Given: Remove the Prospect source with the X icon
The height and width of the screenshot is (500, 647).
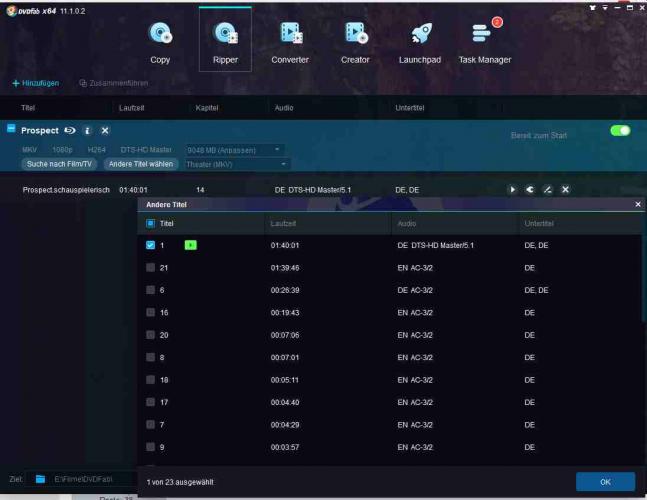Looking at the screenshot, I should (x=105, y=131).
